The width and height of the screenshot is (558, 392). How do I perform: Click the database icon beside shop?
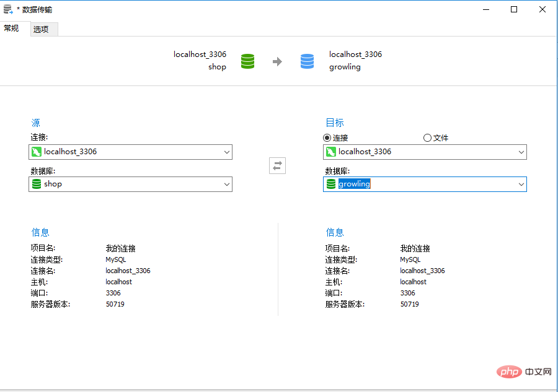[37, 184]
